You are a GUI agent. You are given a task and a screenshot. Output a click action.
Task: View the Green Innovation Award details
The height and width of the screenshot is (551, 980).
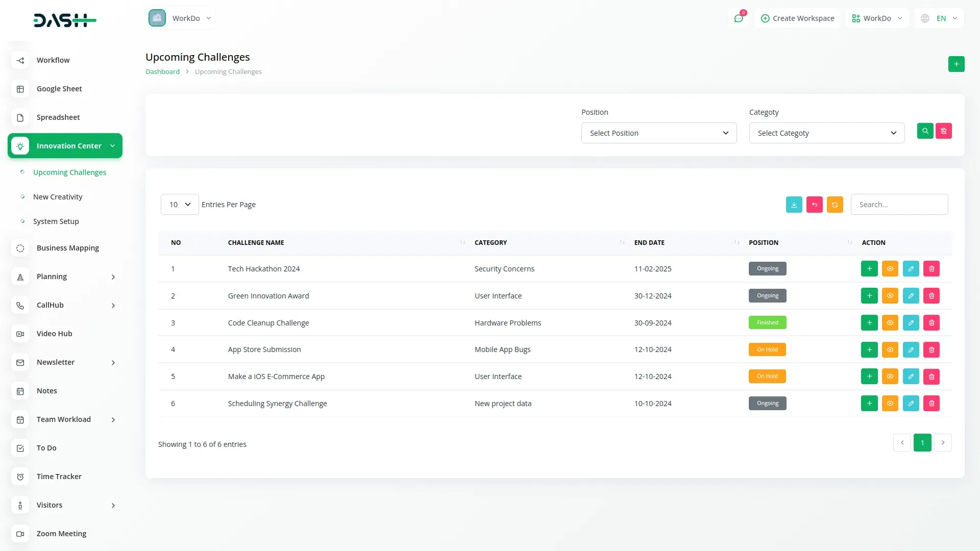[x=890, y=296]
